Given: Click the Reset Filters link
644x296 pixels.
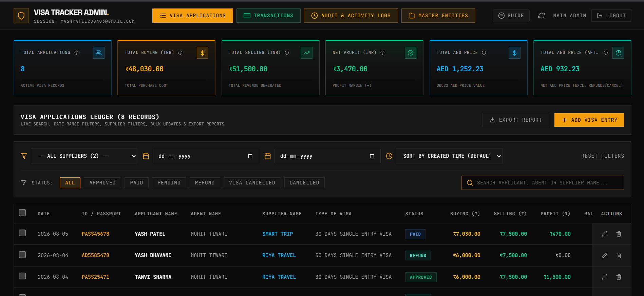Looking at the screenshot, I should pyautogui.click(x=603, y=156).
